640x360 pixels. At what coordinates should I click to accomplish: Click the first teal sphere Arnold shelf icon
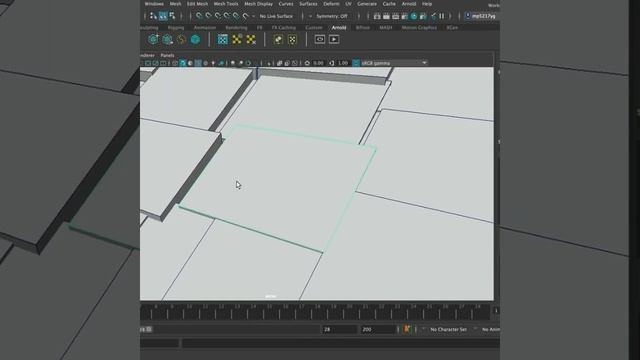[x=153, y=39]
